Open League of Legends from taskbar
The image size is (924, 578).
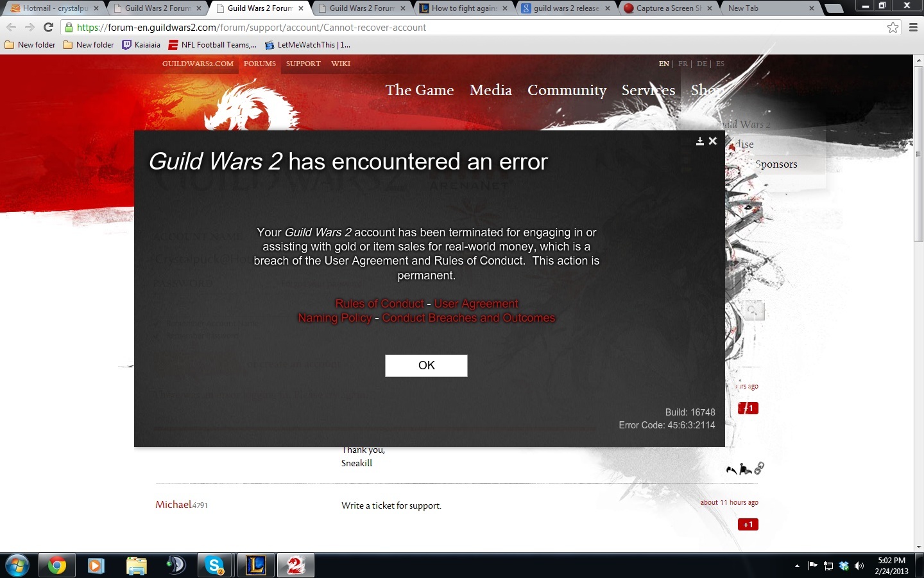pos(255,566)
